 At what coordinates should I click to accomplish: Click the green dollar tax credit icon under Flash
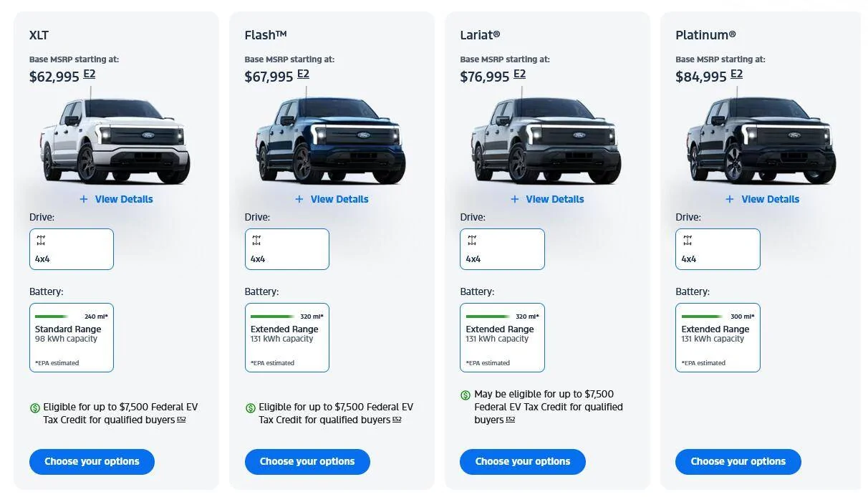point(251,407)
